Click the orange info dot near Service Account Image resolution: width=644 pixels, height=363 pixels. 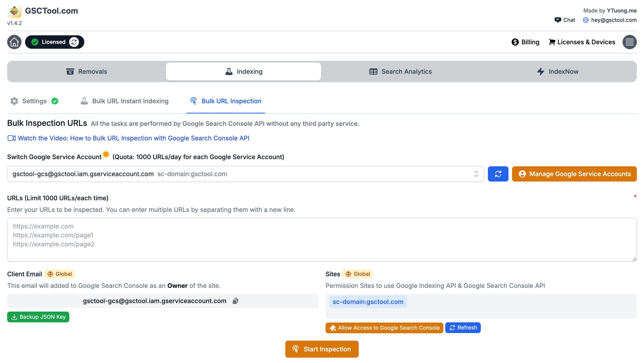(x=106, y=154)
